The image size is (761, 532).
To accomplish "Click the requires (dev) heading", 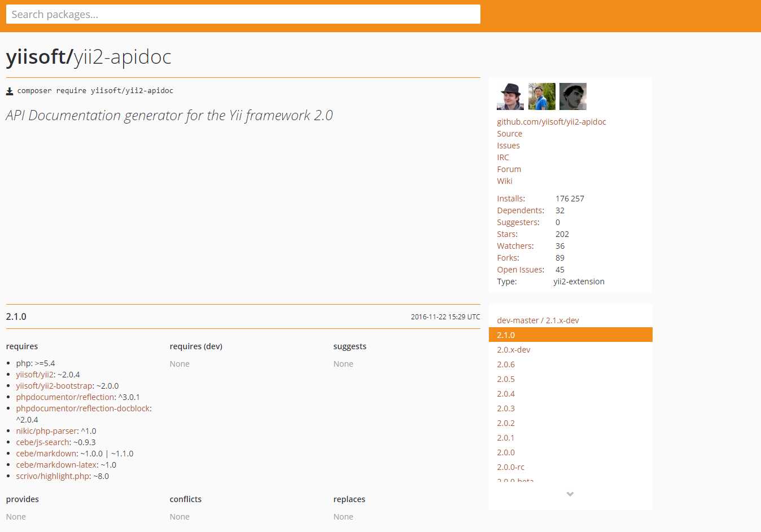I will point(196,346).
